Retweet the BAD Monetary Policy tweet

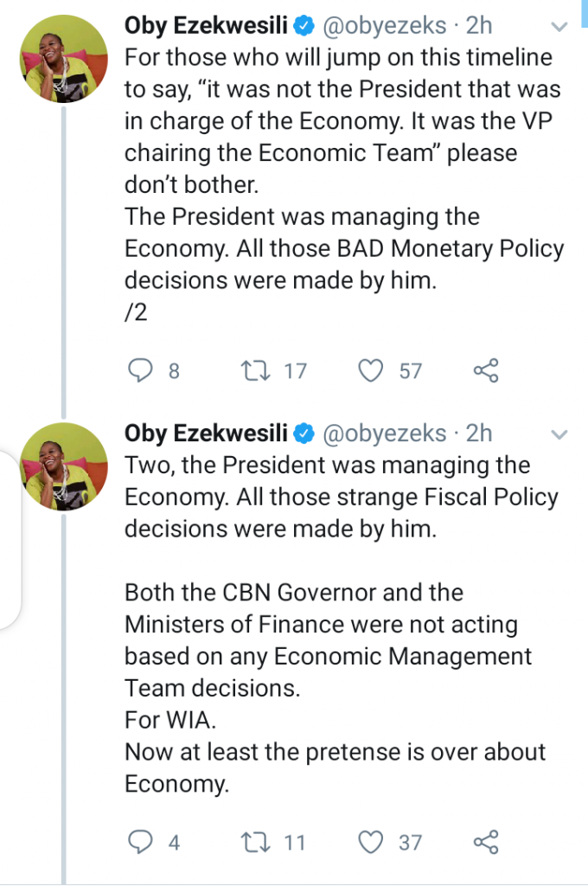coord(258,371)
